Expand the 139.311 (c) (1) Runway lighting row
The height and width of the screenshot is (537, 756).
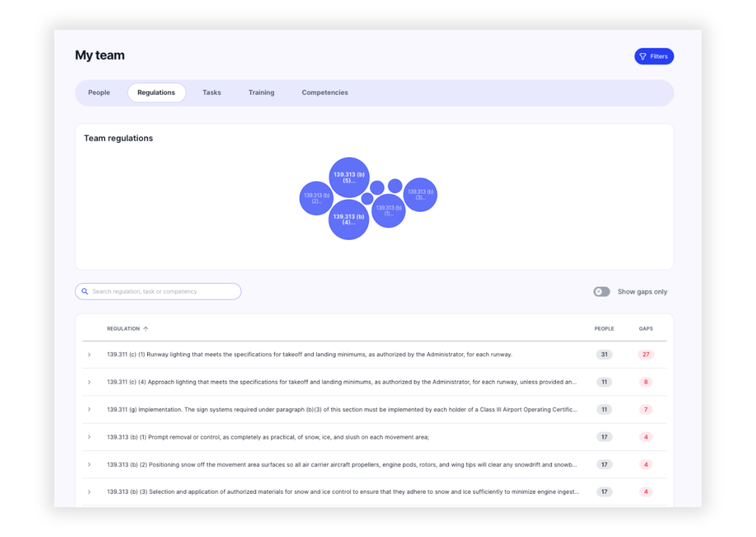(x=89, y=355)
